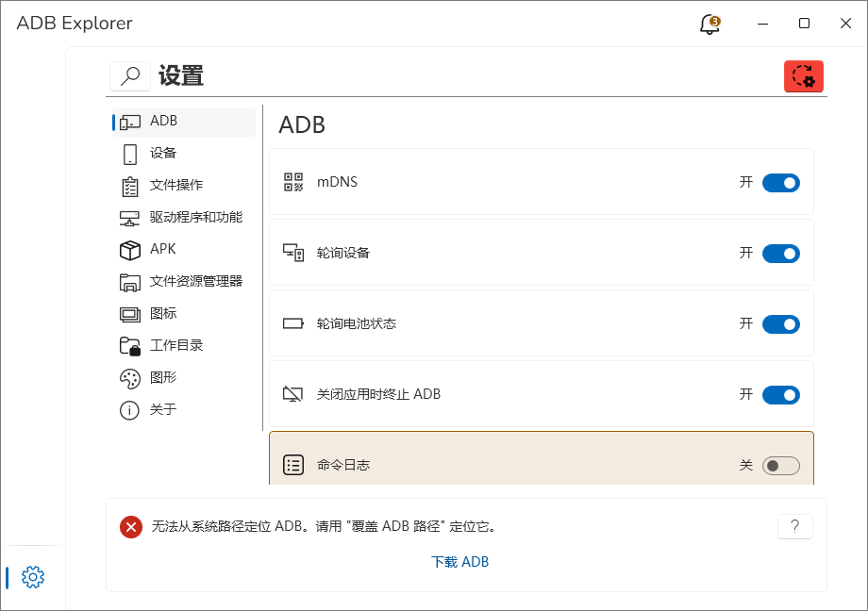Click the mDNS setting label
868x611 pixels.
[337, 182]
